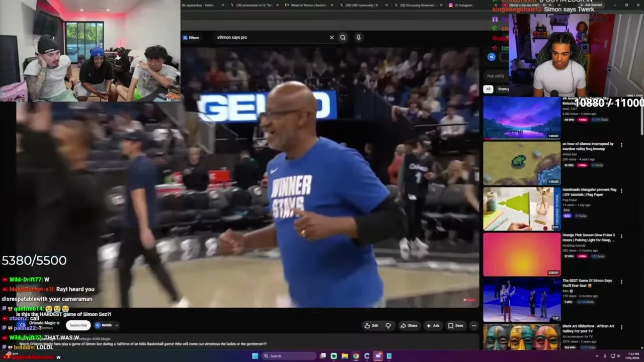Image resolution: width=644 pixels, height=362 pixels.
Task: Open the Black Art Slideshow thumbnail
Action: coord(522,337)
